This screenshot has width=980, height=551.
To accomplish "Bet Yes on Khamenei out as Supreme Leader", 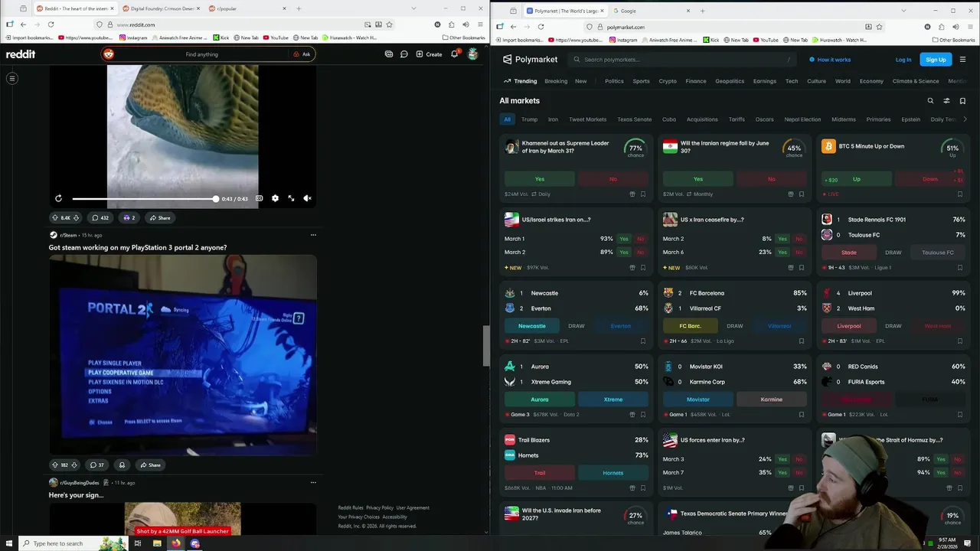I will tap(539, 179).
